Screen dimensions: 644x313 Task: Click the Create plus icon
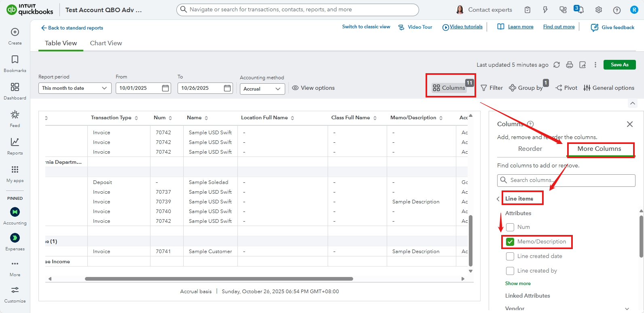[15, 32]
